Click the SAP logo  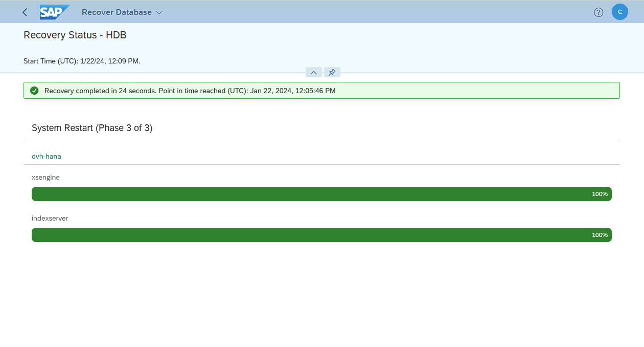coord(54,12)
